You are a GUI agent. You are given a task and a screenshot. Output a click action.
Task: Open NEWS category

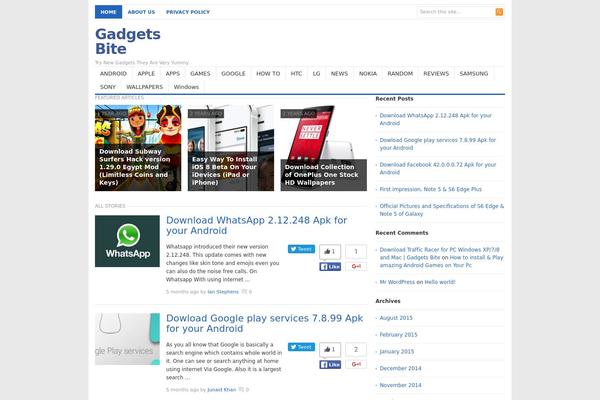pyautogui.click(x=339, y=73)
